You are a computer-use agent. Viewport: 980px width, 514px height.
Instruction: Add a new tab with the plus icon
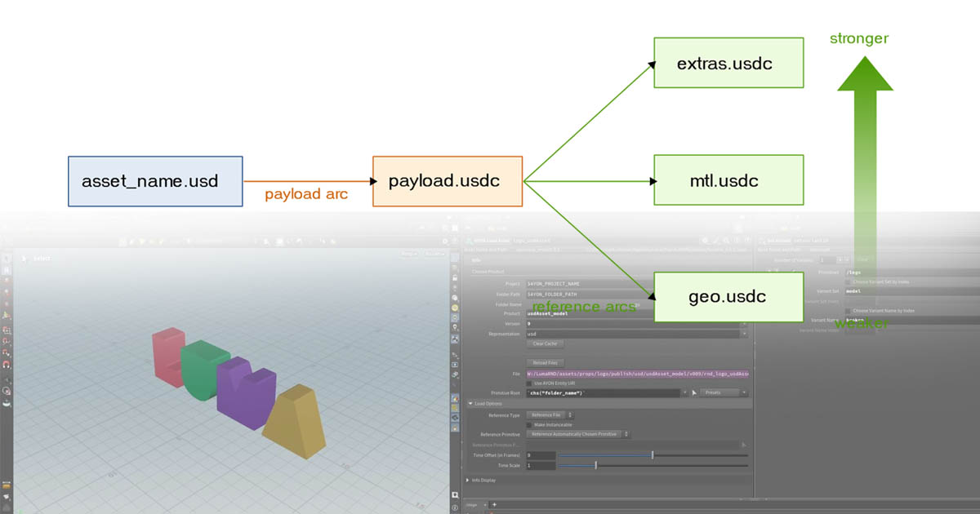tap(493, 505)
